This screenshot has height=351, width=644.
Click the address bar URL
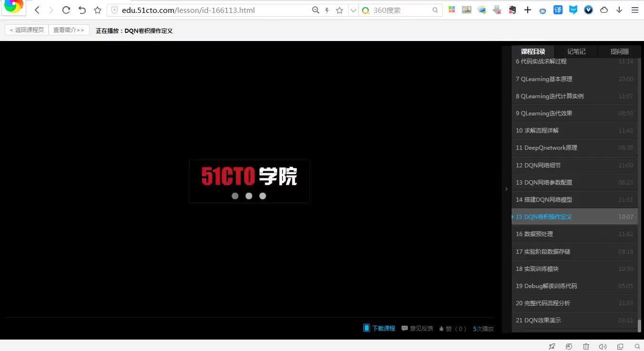pos(188,10)
